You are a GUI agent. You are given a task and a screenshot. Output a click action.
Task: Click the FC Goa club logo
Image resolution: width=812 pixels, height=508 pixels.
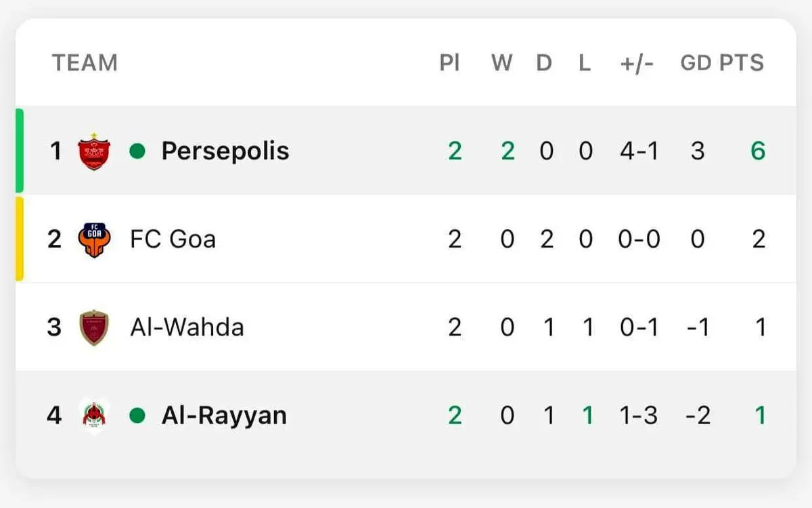click(94, 239)
